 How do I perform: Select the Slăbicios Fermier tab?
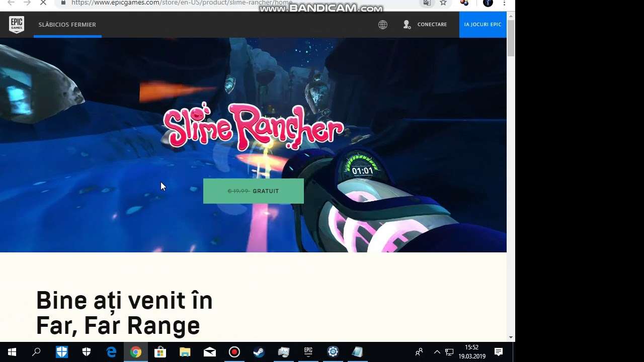(67, 25)
